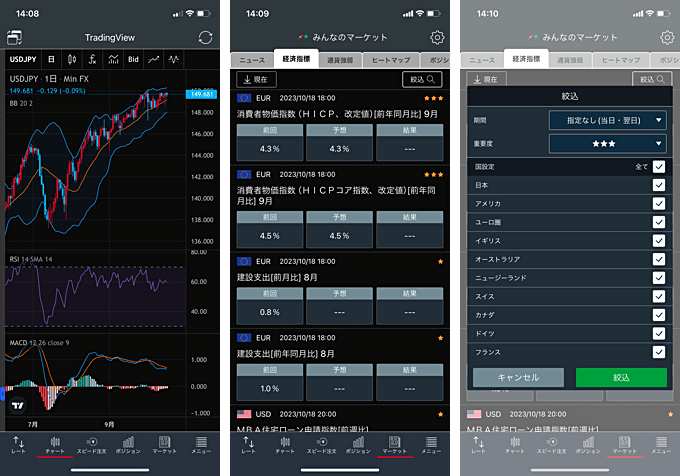680x476 pixels.
Task: Toggle the 全て select-all checkbox
Action: [658, 167]
